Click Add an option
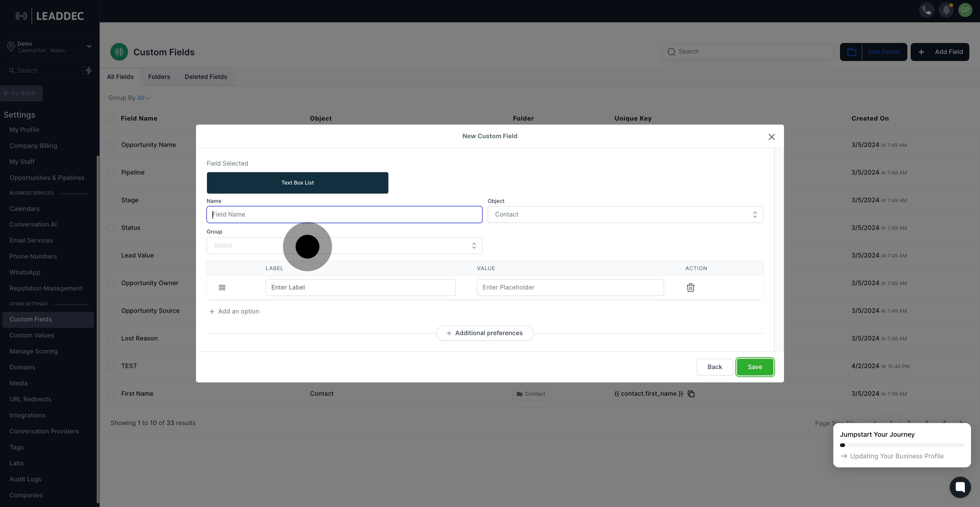Image resolution: width=980 pixels, height=507 pixels. (234, 312)
